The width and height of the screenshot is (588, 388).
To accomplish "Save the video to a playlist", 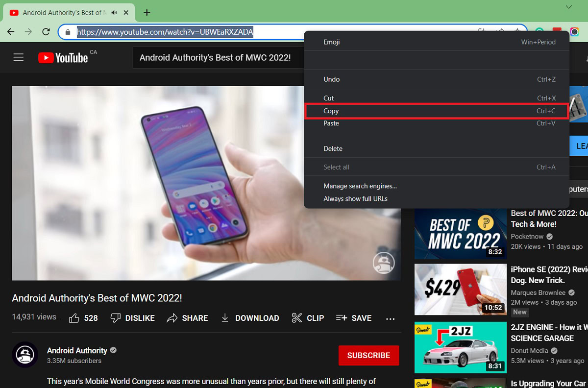I will click(354, 318).
